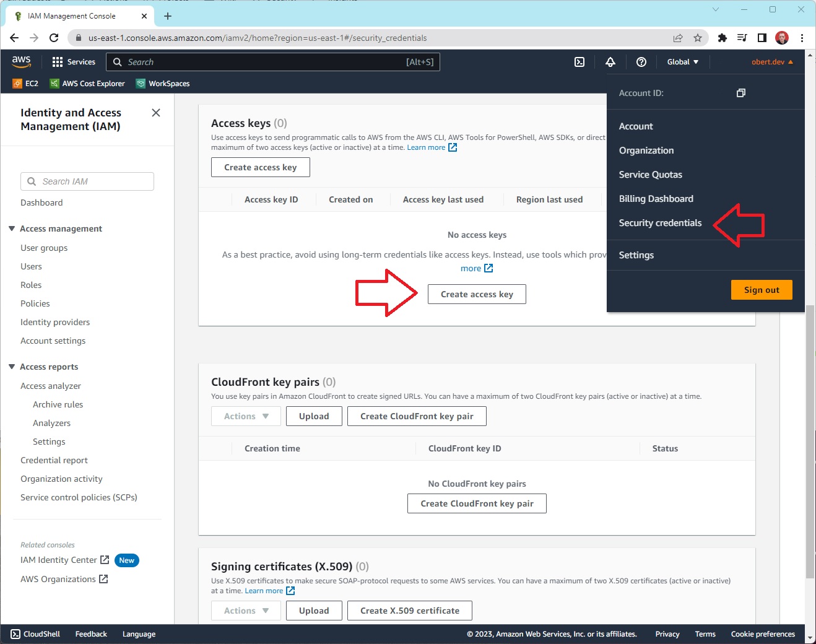Image resolution: width=816 pixels, height=644 pixels.
Task: Open a new browser tab
Action: [168, 16]
